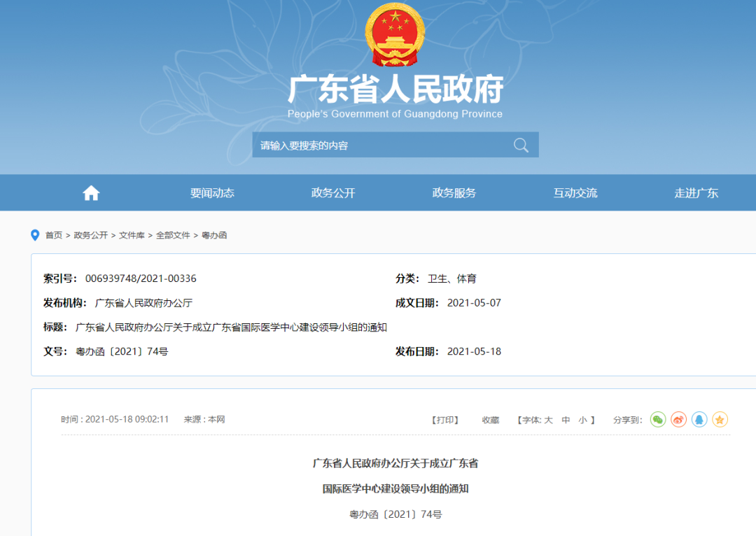Open the 要闻动态 menu

coord(212,193)
